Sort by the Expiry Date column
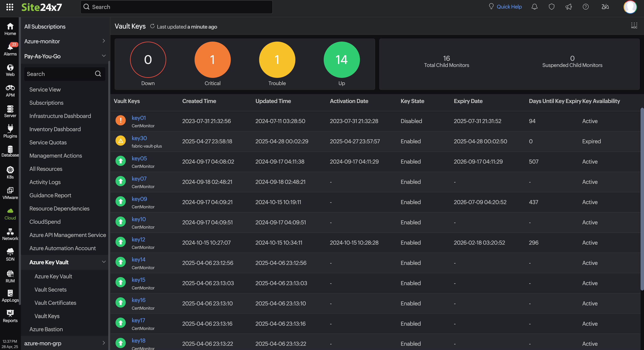The image size is (644, 350). 468,101
